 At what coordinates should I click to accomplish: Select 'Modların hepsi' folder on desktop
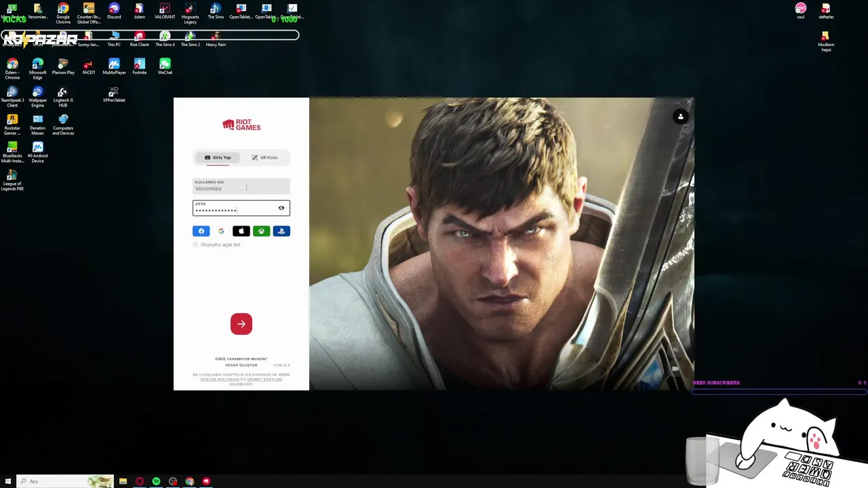pyautogui.click(x=826, y=41)
